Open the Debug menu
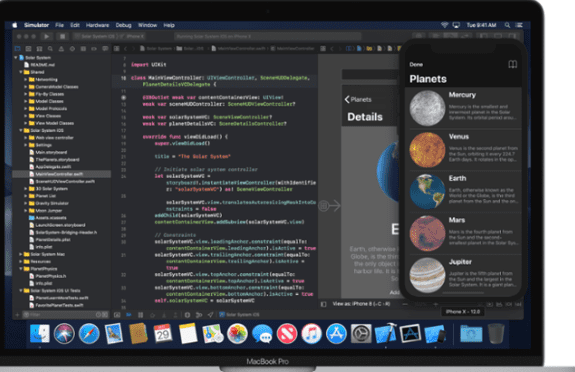This screenshot has width=575, height=372. [123, 25]
